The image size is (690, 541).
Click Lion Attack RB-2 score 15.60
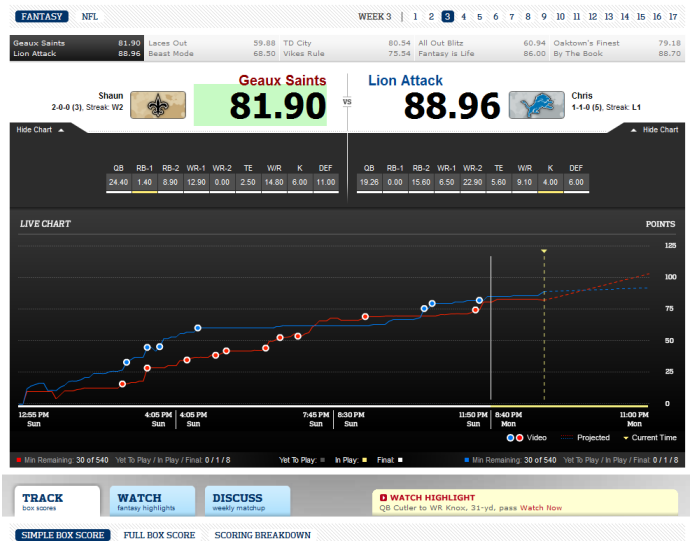pyautogui.click(x=421, y=182)
